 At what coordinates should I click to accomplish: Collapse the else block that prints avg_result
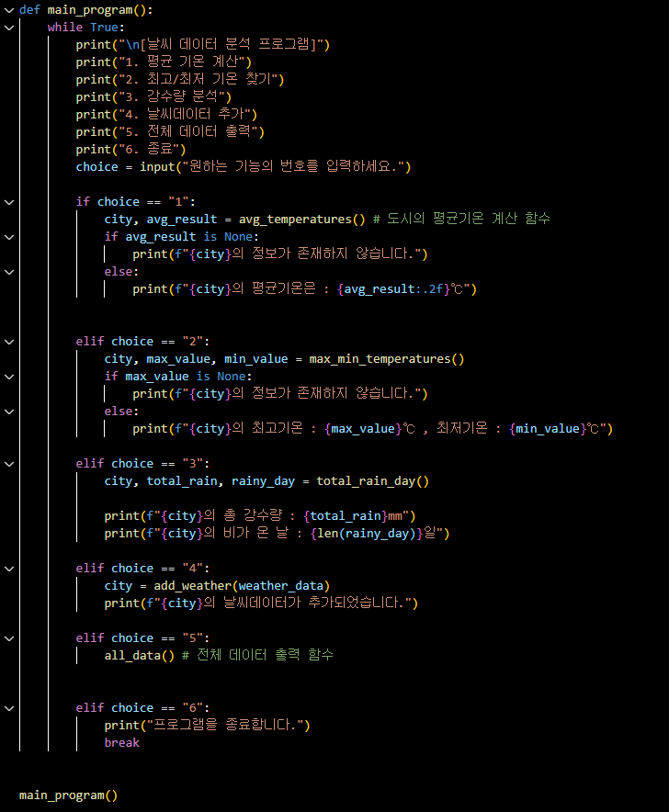tap(9, 272)
